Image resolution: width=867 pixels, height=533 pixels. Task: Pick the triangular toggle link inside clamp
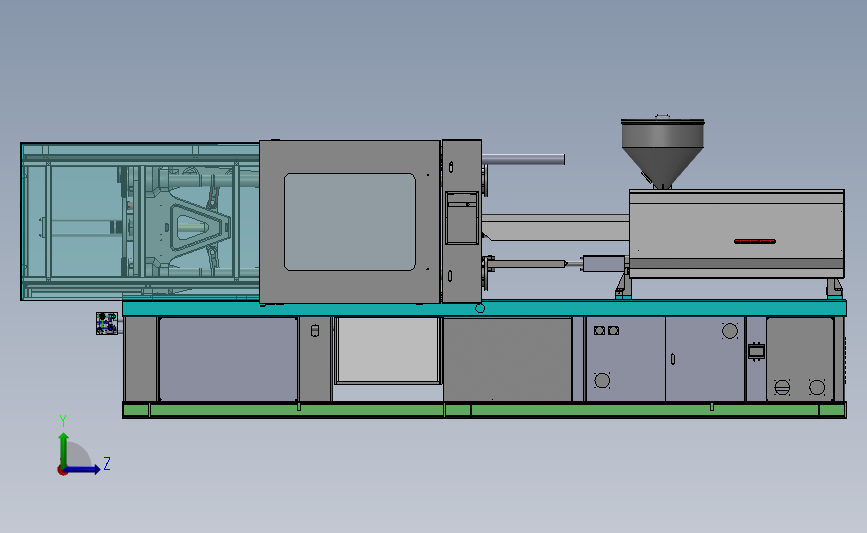199,227
